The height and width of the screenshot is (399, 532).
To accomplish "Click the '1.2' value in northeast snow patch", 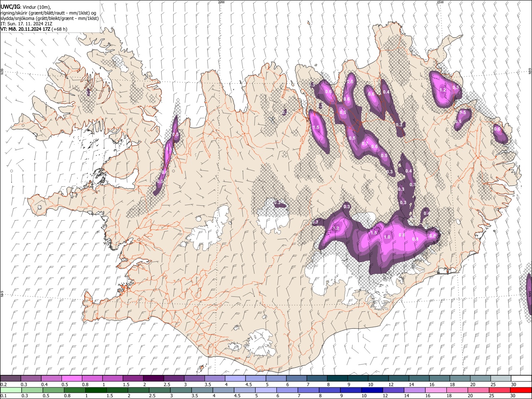I will point(443,90).
